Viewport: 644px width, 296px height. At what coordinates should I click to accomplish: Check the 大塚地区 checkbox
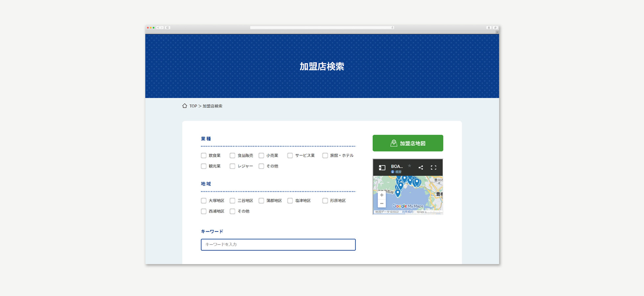[x=204, y=201]
